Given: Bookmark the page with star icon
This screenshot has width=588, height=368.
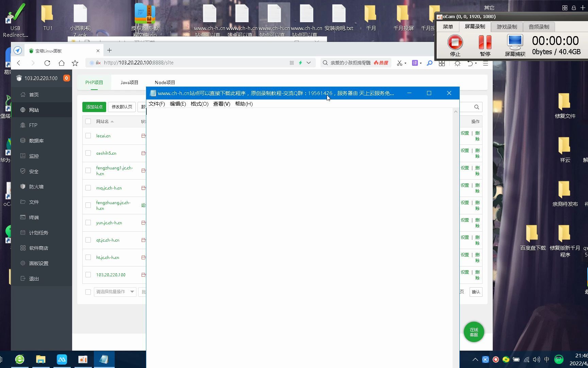Looking at the screenshot, I should click(x=75, y=63).
